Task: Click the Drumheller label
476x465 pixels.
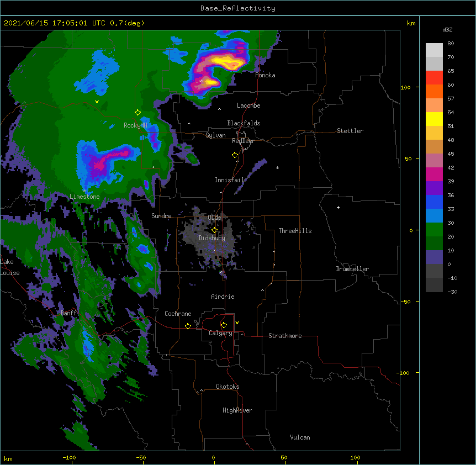Action: tap(352, 269)
